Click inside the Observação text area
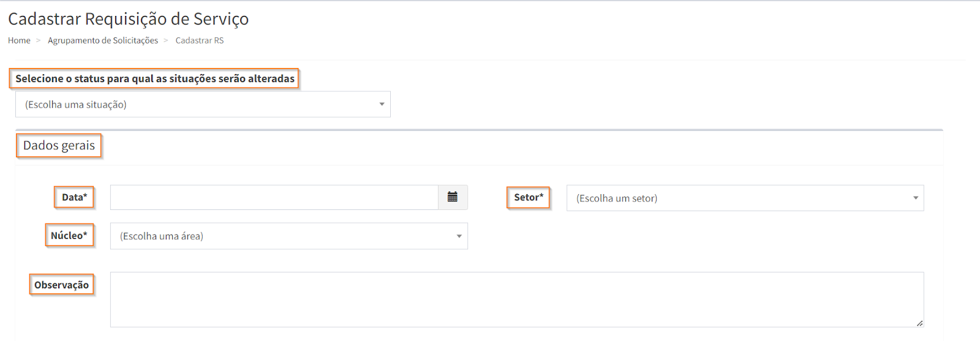The width and height of the screenshot is (980, 341). coord(516,299)
